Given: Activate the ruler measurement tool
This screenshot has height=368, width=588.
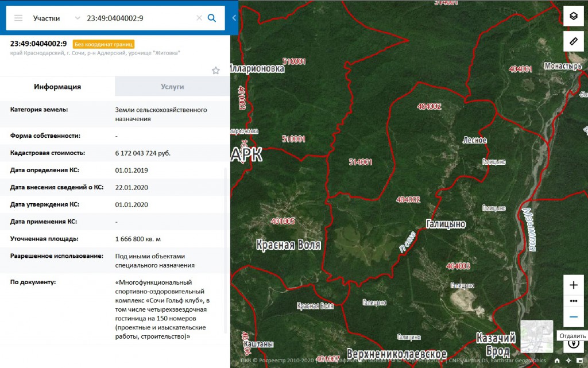Looking at the screenshot, I should point(573,41).
